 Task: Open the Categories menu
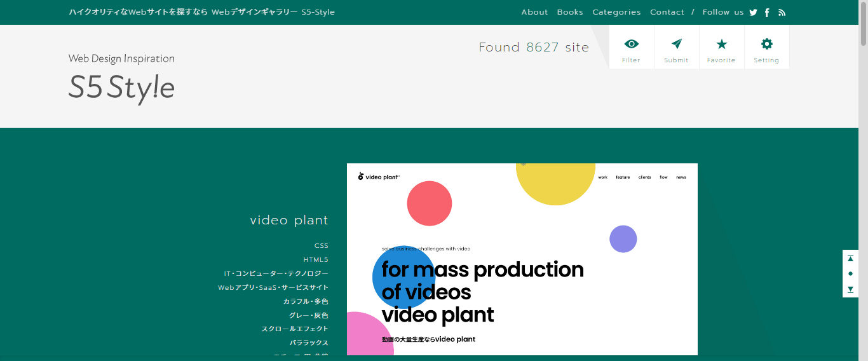616,12
